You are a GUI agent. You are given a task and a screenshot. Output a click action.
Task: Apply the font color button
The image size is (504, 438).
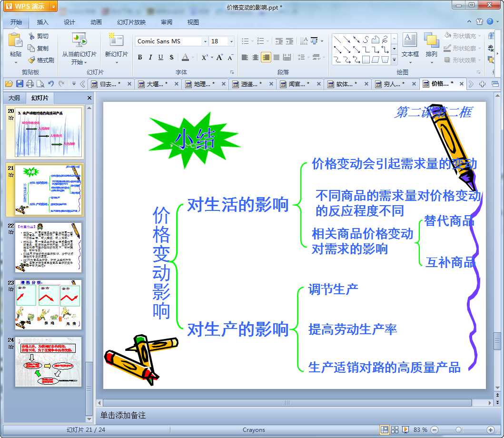tap(186, 57)
